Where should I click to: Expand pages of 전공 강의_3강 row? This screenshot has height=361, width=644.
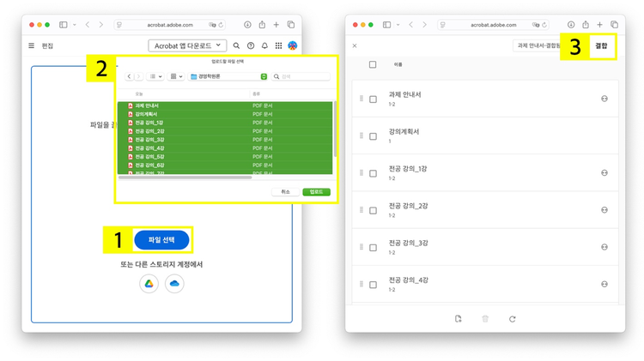click(605, 247)
